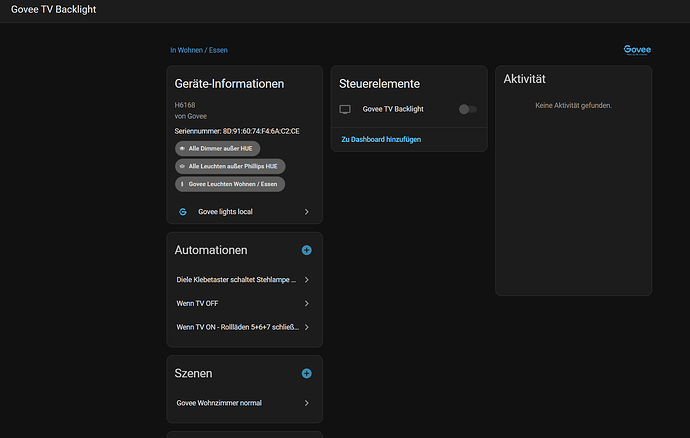Open the Govee lights local integration entry
This screenshot has height=438, width=690.
(244, 212)
